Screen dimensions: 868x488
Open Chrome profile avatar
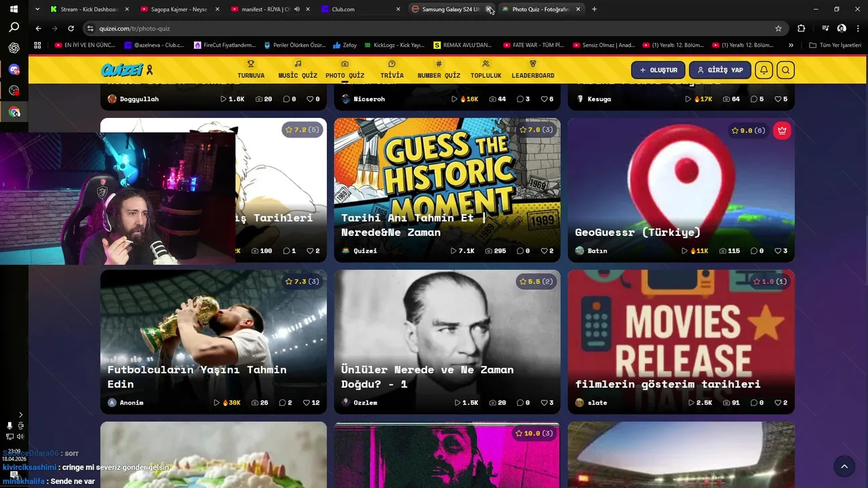click(x=842, y=28)
